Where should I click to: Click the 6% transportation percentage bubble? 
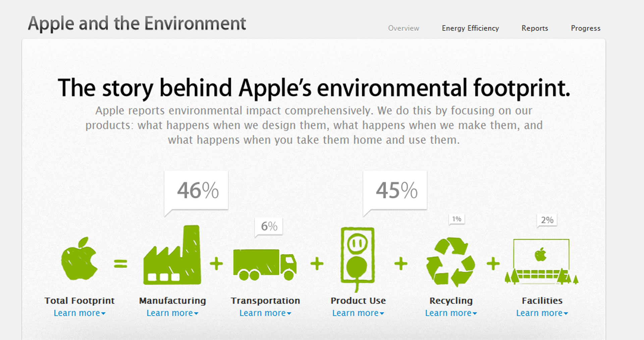tap(269, 226)
